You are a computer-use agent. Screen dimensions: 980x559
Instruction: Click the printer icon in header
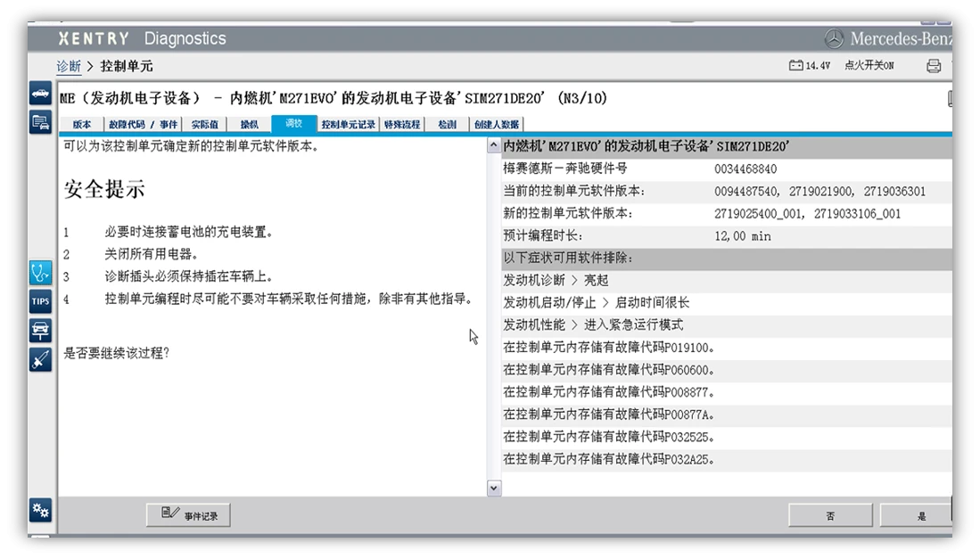click(934, 66)
